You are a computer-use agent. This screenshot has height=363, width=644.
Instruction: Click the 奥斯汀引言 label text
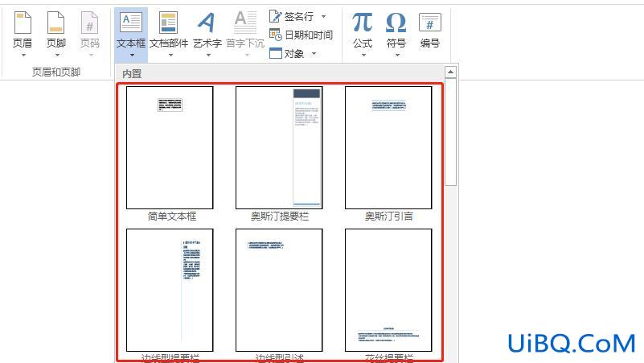pyautogui.click(x=388, y=217)
